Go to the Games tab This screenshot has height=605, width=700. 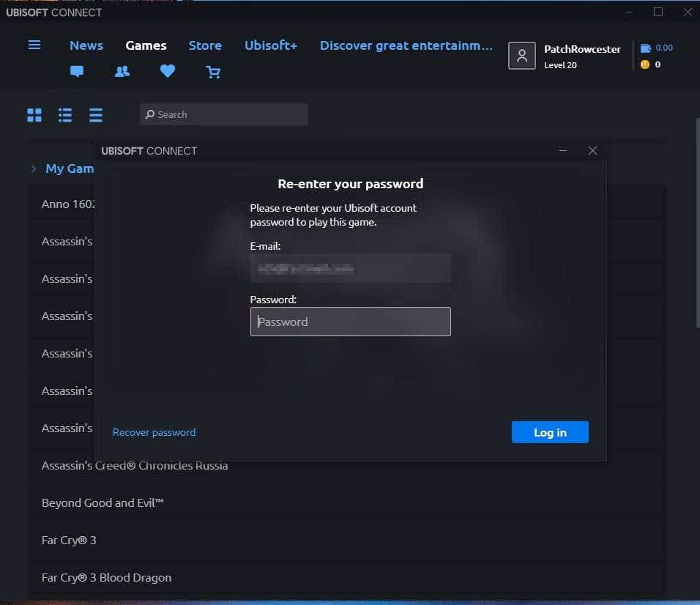(146, 45)
